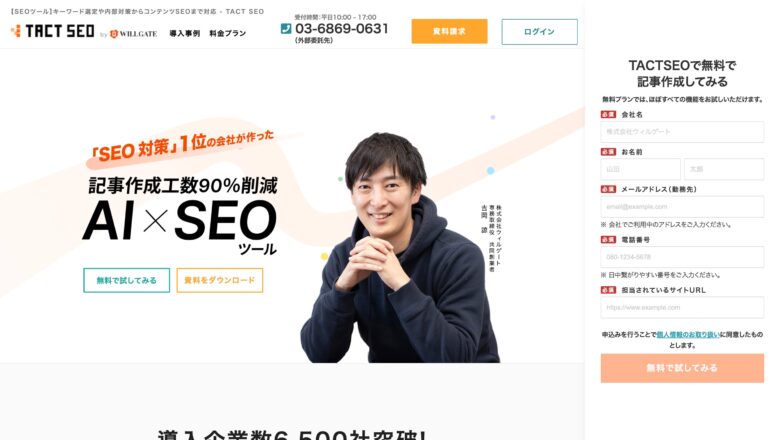
Task: Click the ログイン button
Action: 539,32
